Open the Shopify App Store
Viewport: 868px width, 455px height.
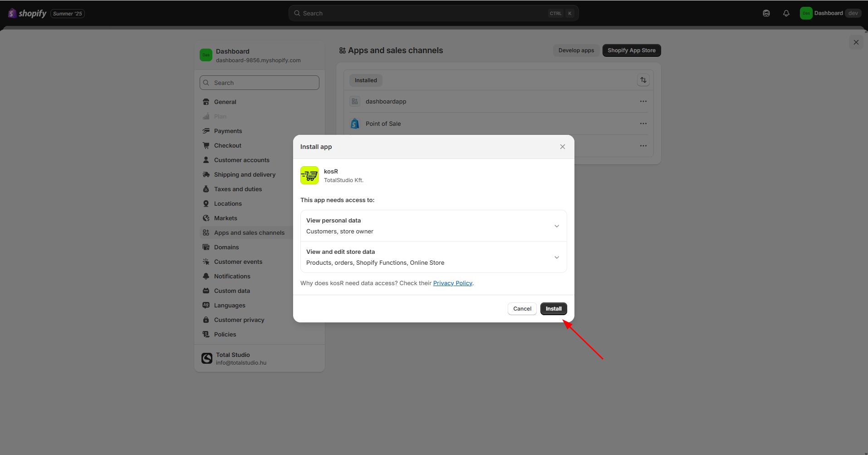click(x=631, y=50)
